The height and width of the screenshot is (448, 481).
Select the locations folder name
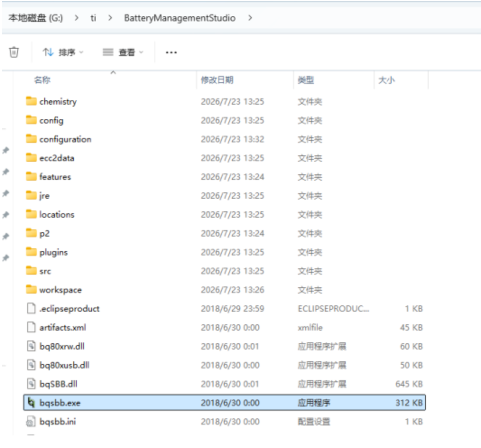pos(57,215)
